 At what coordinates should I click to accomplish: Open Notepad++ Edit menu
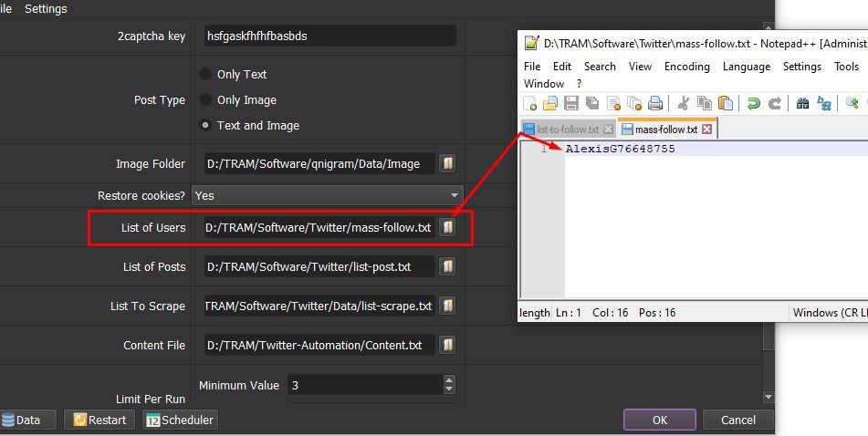point(562,67)
